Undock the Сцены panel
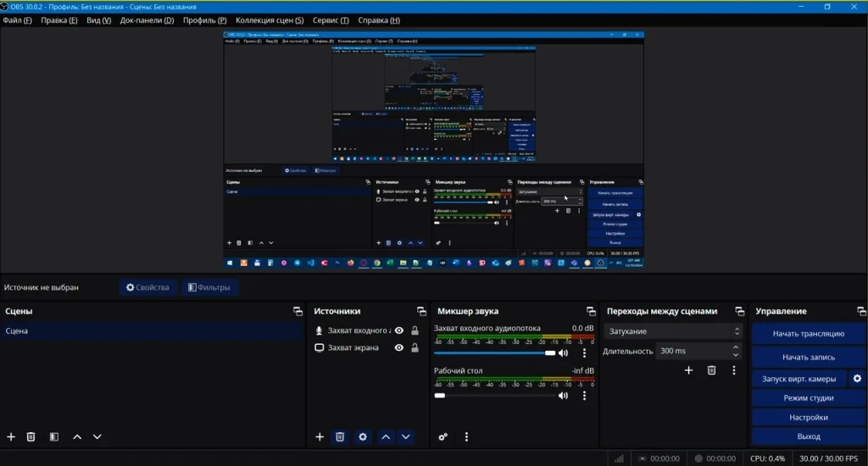Image resolution: width=868 pixels, height=466 pixels. click(x=298, y=311)
